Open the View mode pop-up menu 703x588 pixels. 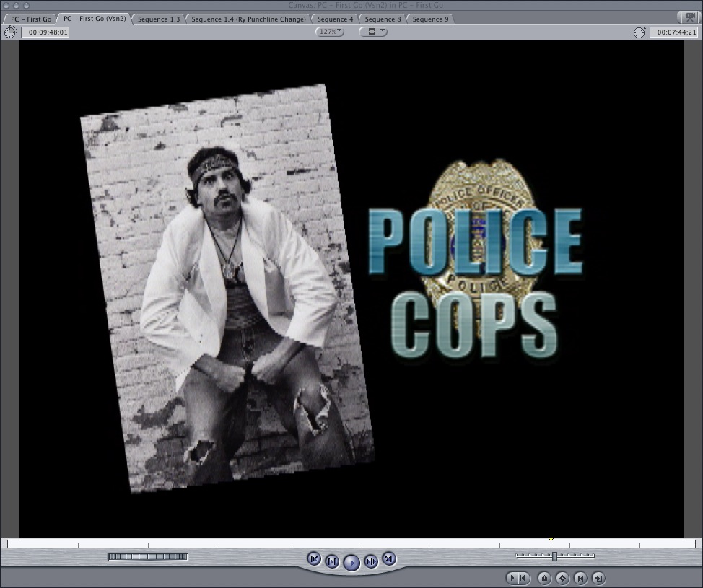[373, 32]
